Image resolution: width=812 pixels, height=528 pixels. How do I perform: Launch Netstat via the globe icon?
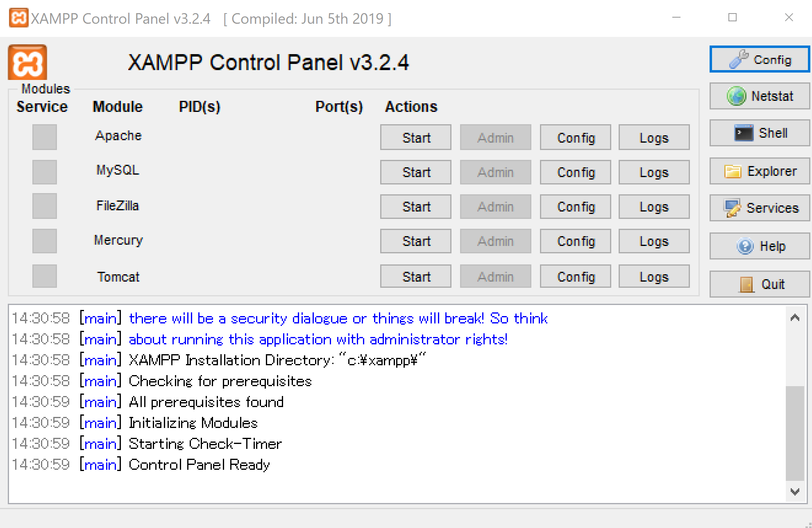pos(760,96)
